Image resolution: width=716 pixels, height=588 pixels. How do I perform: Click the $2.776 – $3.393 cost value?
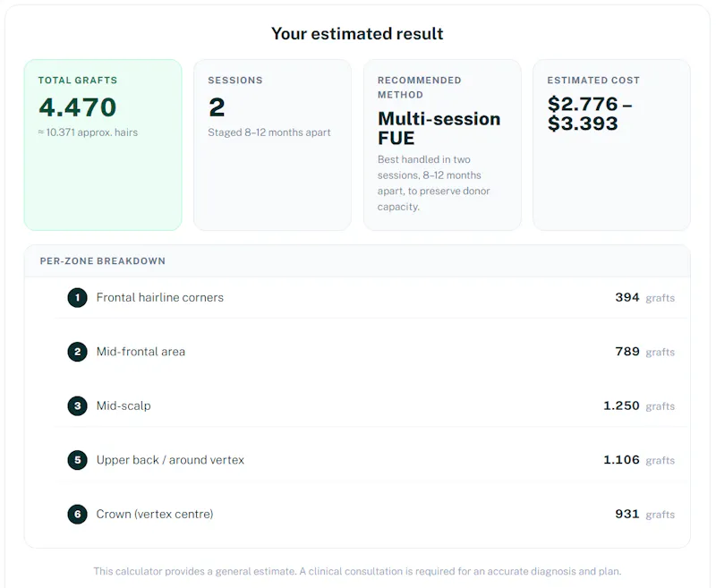pyautogui.click(x=590, y=114)
